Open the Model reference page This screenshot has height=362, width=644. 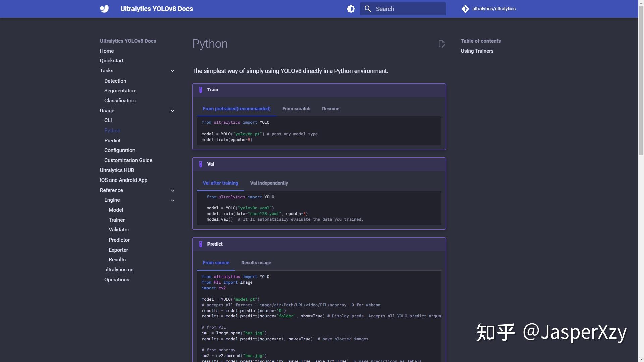tap(116, 210)
